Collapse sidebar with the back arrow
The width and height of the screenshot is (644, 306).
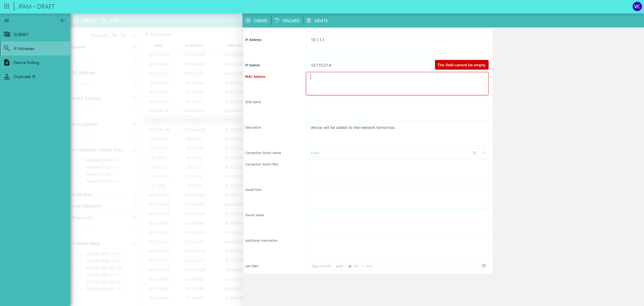pyautogui.click(x=63, y=20)
